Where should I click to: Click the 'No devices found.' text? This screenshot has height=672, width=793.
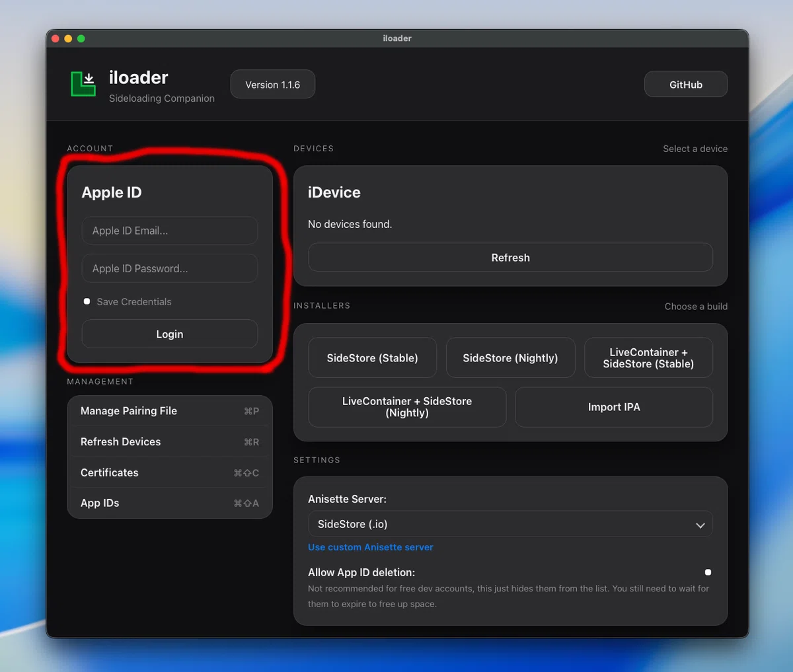click(x=350, y=224)
